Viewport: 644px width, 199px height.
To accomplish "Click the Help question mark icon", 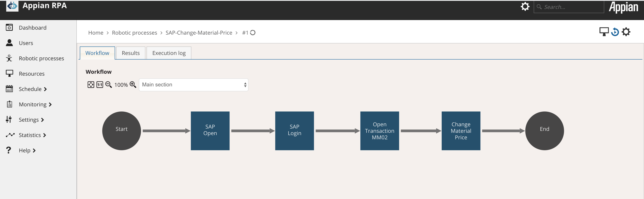I will tap(9, 150).
